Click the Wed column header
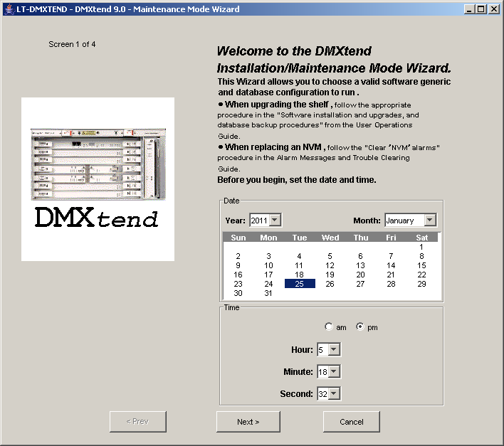 [x=330, y=238]
